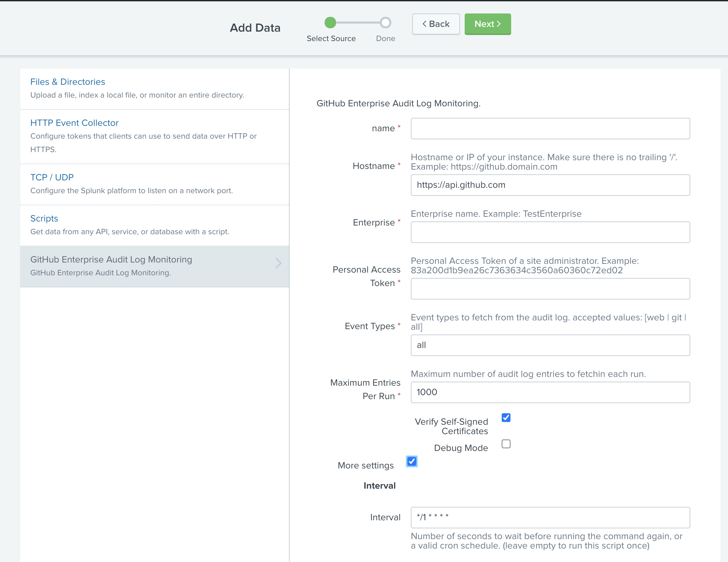This screenshot has height=562, width=728.
Task: Click Maximum Entries Per Run field
Action: click(x=550, y=392)
